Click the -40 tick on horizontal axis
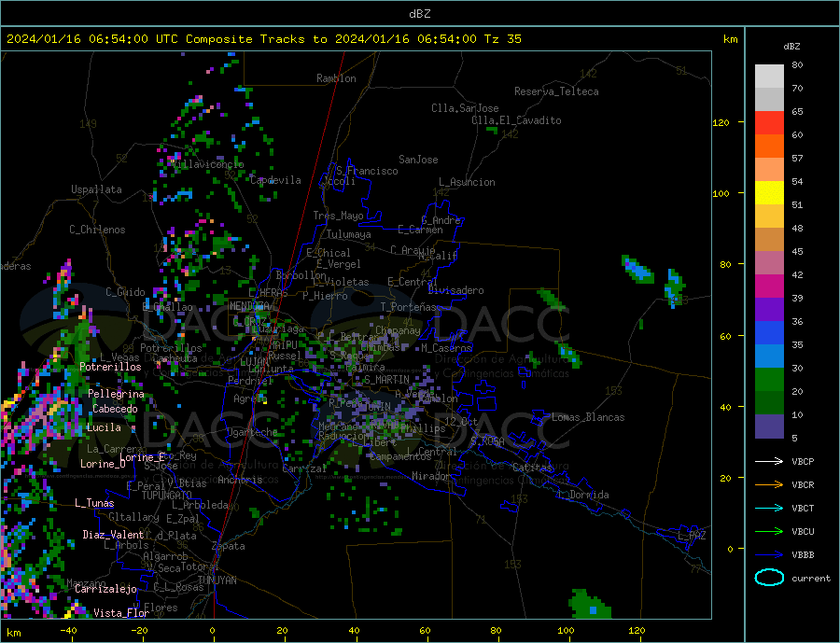 click(x=68, y=631)
